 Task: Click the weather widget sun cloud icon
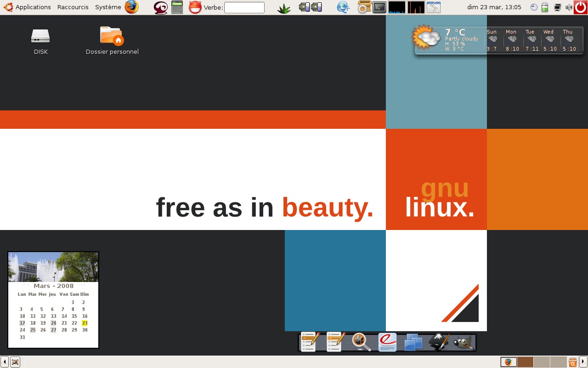click(426, 38)
